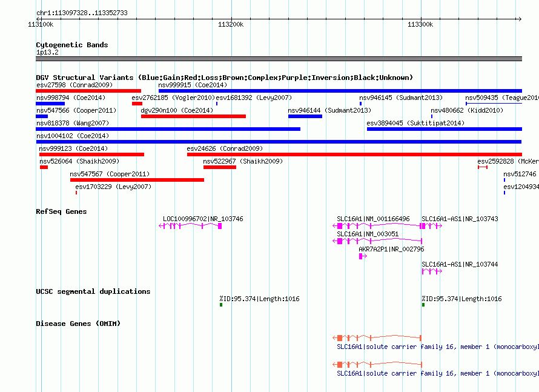539x392 pixels.
Task: Click the 113200k ruler position label
Action: 231,24
